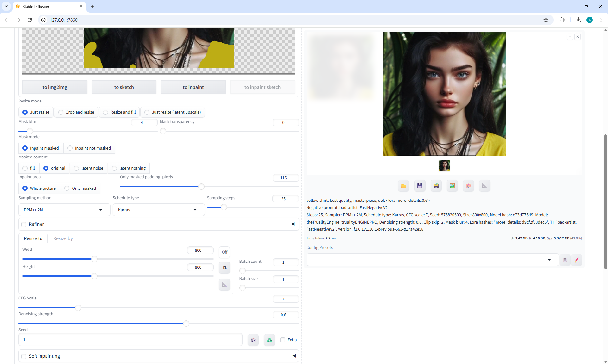Click the floppy disk save image icon
This screenshot has width=608, height=364.
[420, 186]
